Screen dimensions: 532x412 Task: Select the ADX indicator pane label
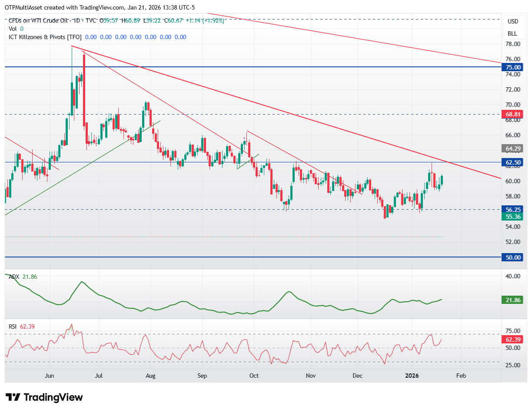point(14,277)
